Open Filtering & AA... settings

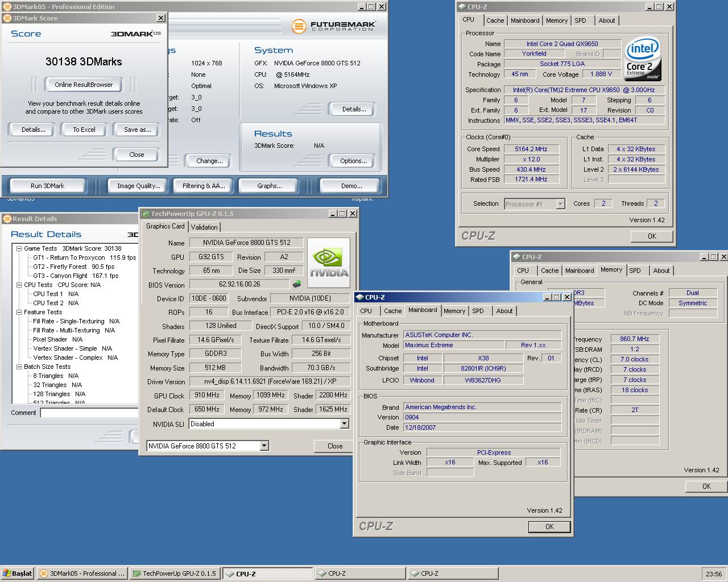click(204, 186)
